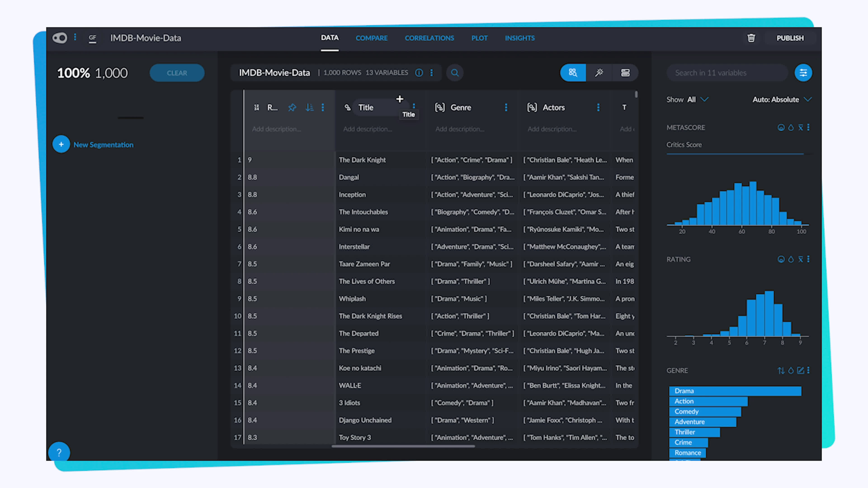Click the Actors column list-type icon
The width and height of the screenshot is (868, 488).
point(532,108)
